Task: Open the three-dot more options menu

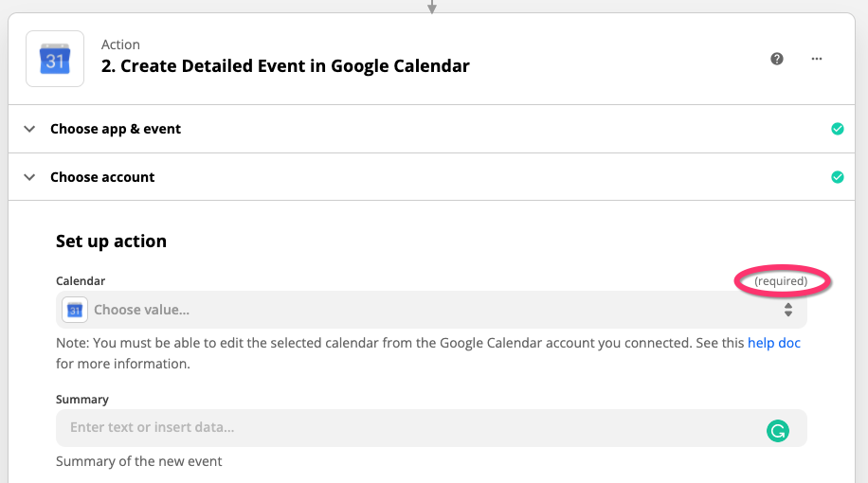Action: pos(817,59)
